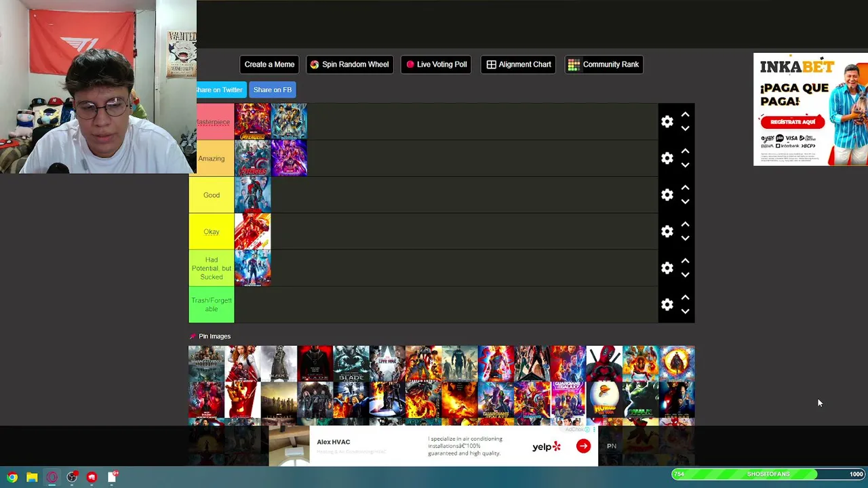
Task: Pick the Winter Soldier poster from the pool
Action: (460, 364)
